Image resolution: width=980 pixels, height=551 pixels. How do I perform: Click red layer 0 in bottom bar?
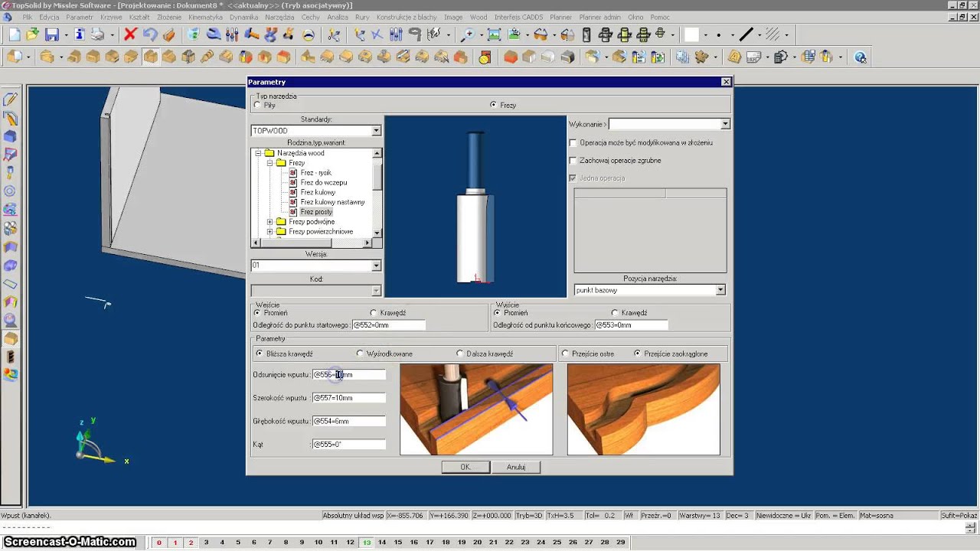point(159,543)
